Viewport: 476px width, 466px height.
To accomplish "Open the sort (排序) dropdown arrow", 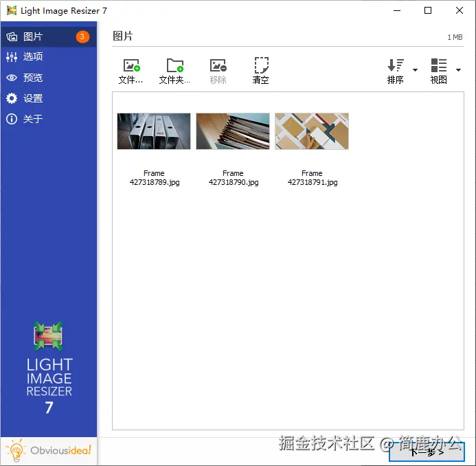I will (415, 70).
